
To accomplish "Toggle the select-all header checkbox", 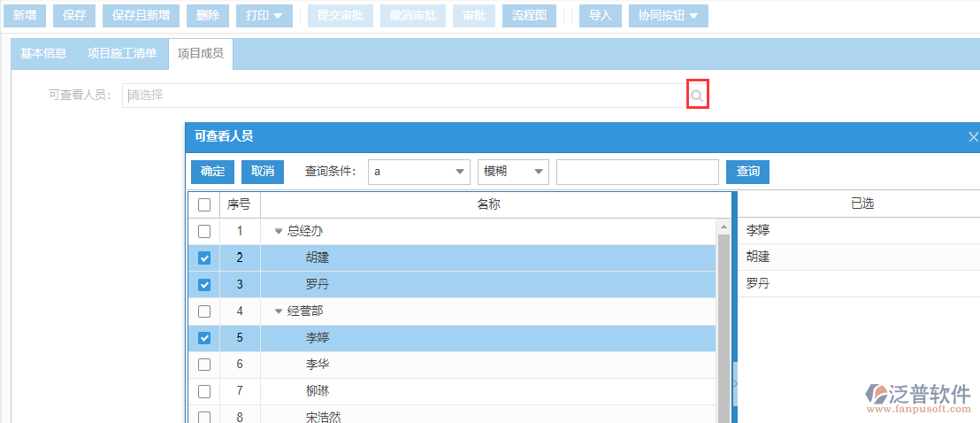I will tap(204, 205).
